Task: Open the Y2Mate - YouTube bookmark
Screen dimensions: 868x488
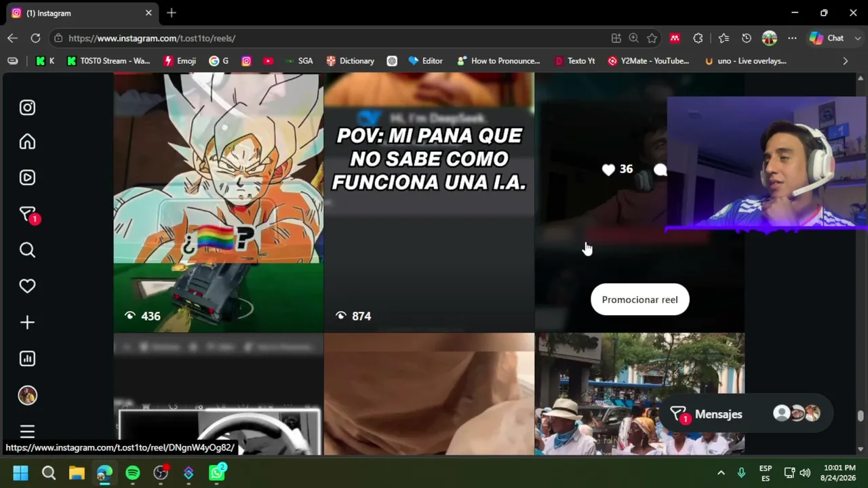Action: click(648, 61)
